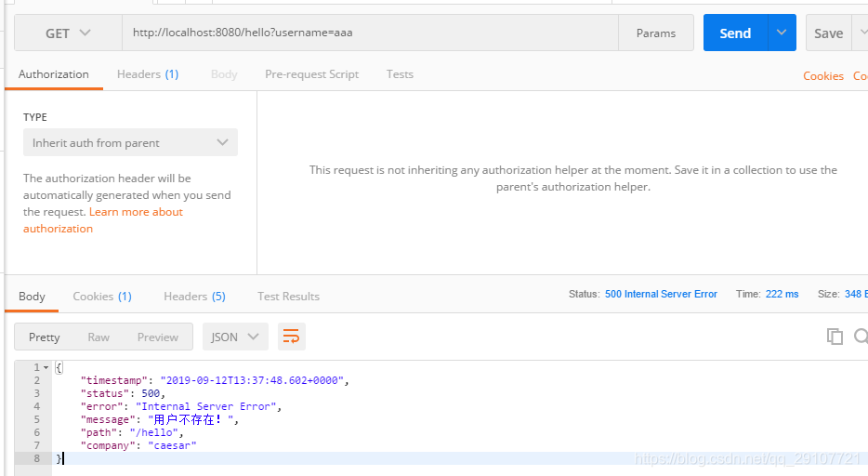Viewport: 868px width, 476px height.
Task: Select the Pretty response view
Action: (45, 337)
